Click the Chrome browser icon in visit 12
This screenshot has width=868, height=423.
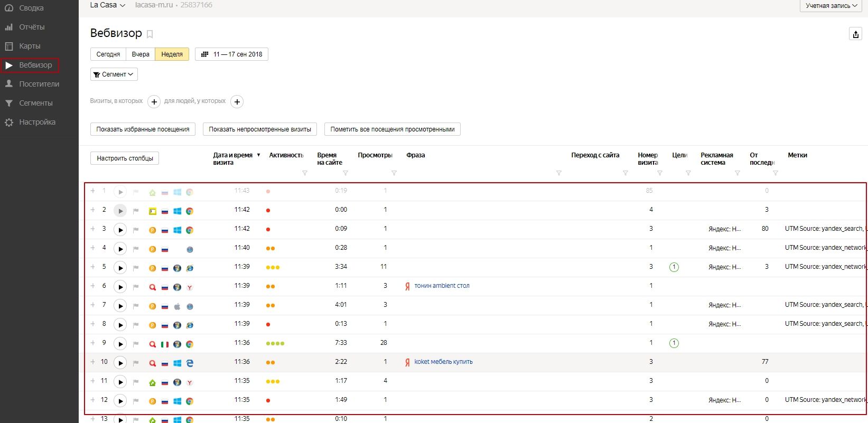click(190, 401)
